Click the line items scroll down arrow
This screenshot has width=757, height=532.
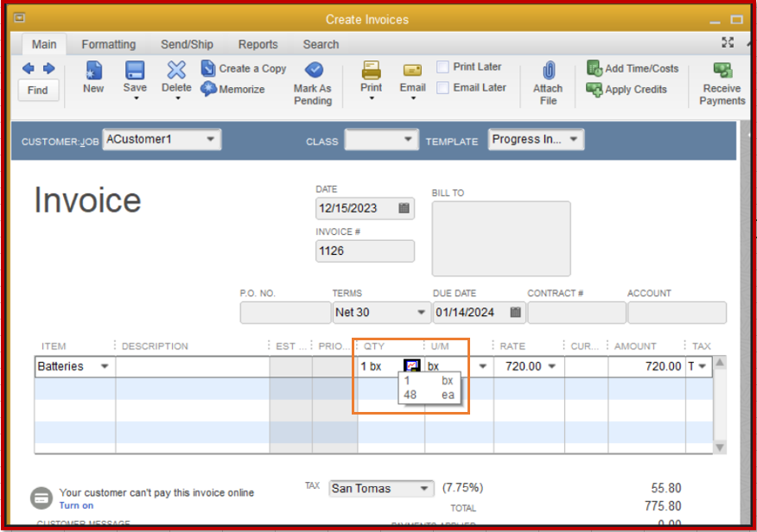(720, 447)
